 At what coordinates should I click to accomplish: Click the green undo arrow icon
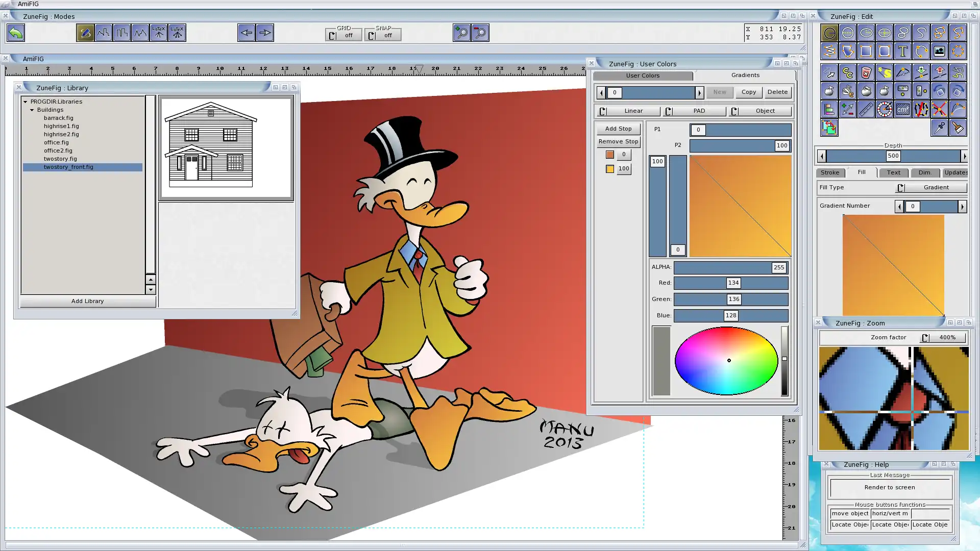coord(16,33)
